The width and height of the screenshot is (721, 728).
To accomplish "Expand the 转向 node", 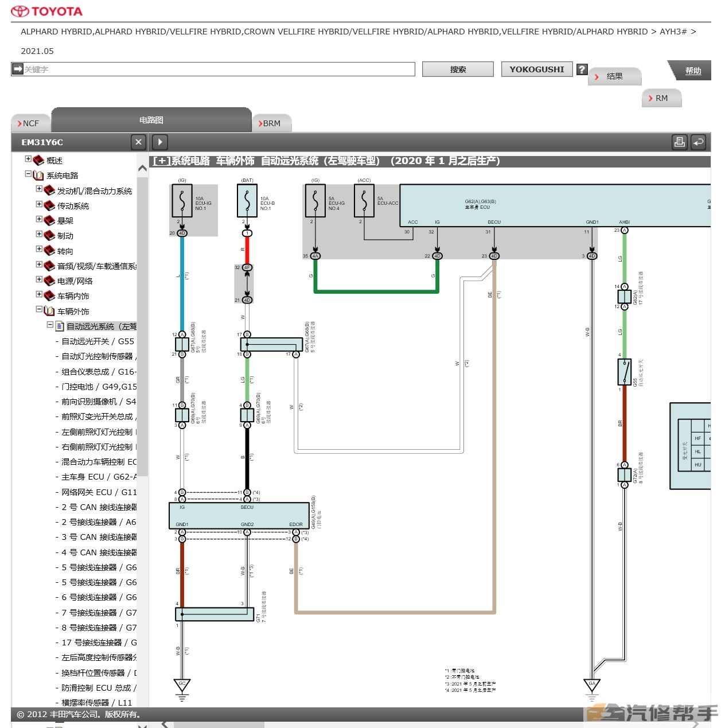I will point(39,249).
